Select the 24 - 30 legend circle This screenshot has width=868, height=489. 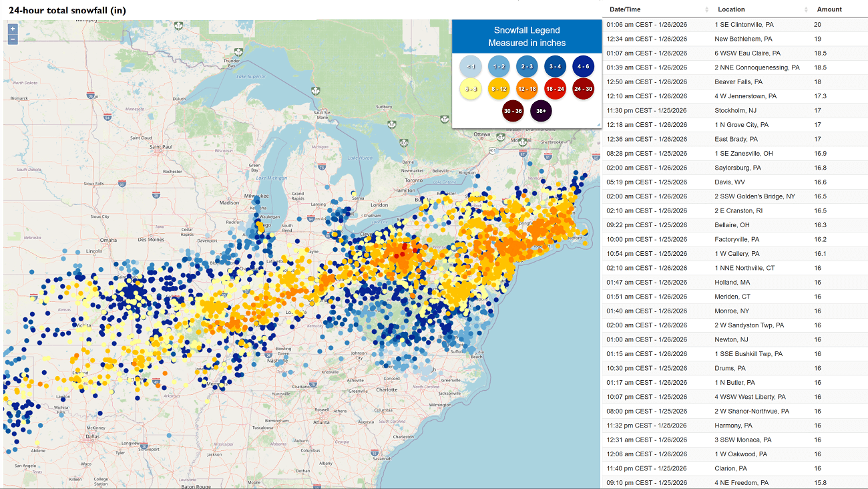pos(583,88)
